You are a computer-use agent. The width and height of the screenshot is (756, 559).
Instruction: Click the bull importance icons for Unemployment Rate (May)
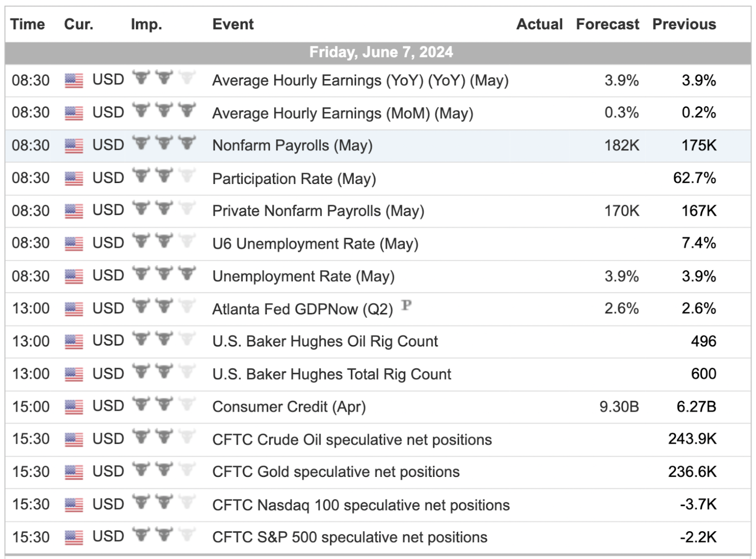click(164, 274)
